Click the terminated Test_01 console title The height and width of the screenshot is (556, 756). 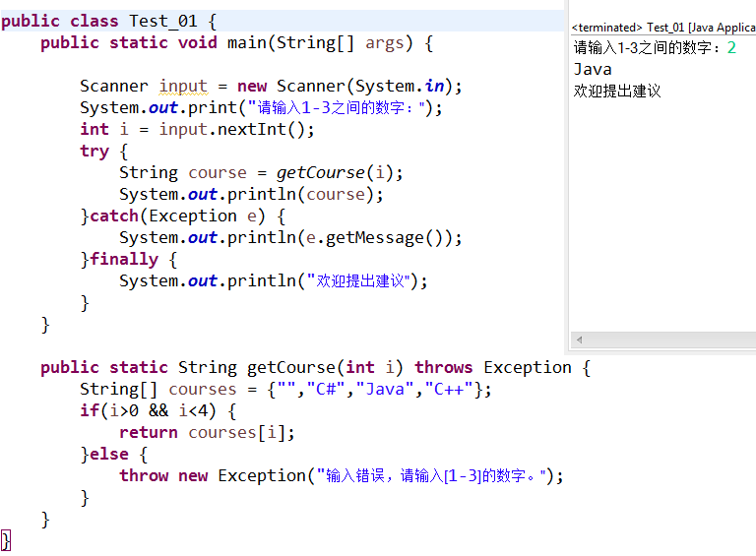coord(663,28)
